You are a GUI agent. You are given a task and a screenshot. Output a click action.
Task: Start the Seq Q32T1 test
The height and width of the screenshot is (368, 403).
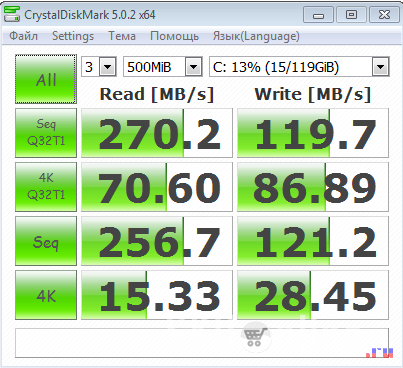tap(46, 133)
